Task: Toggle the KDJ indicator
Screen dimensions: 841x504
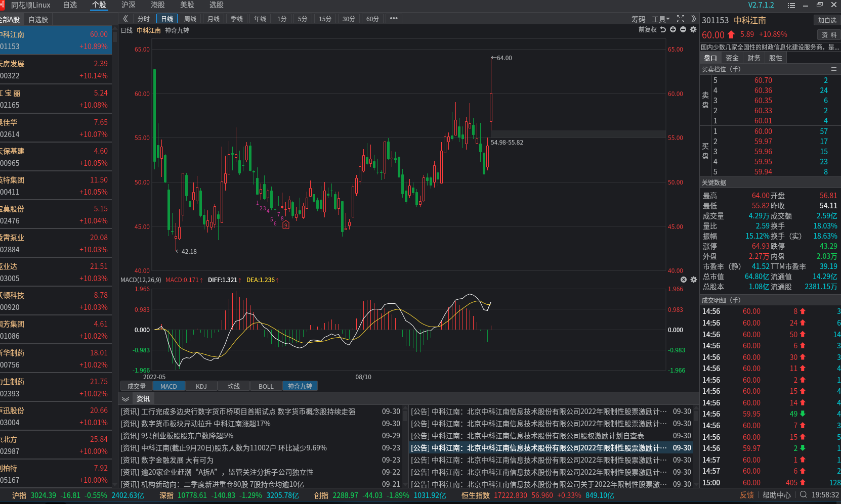Action: click(201, 386)
